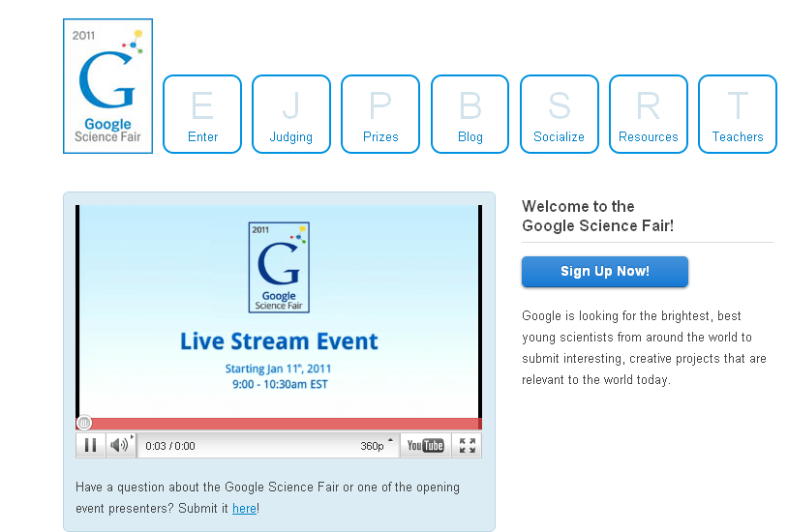Click the 'Google is looking for the brightest' paragraph
This screenshot has height=532, width=788.
645,347
